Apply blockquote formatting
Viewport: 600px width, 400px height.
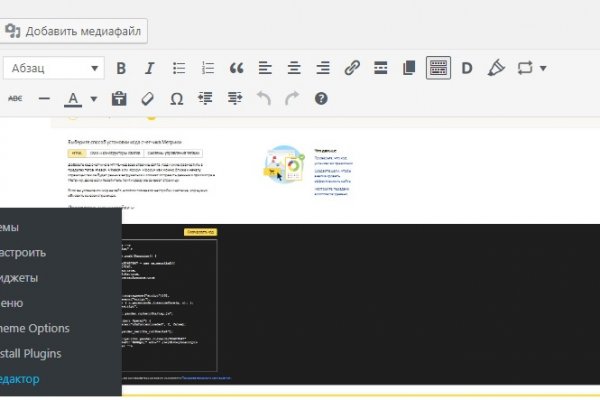[237, 68]
